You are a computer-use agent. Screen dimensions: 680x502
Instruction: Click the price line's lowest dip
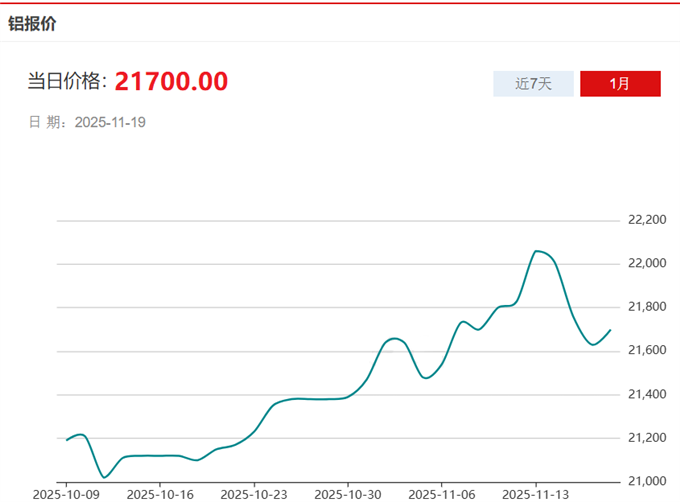click(105, 477)
